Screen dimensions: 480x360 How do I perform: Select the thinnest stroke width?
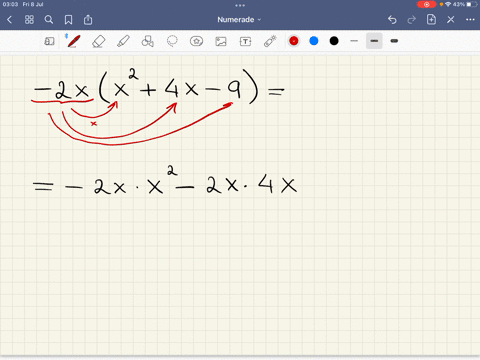(354, 41)
